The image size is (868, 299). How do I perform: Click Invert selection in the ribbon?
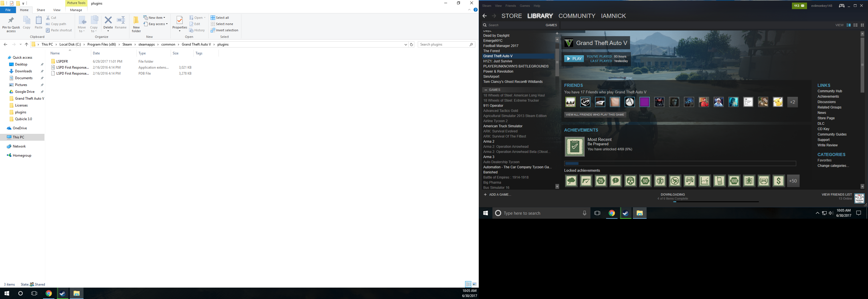click(225, 30)
